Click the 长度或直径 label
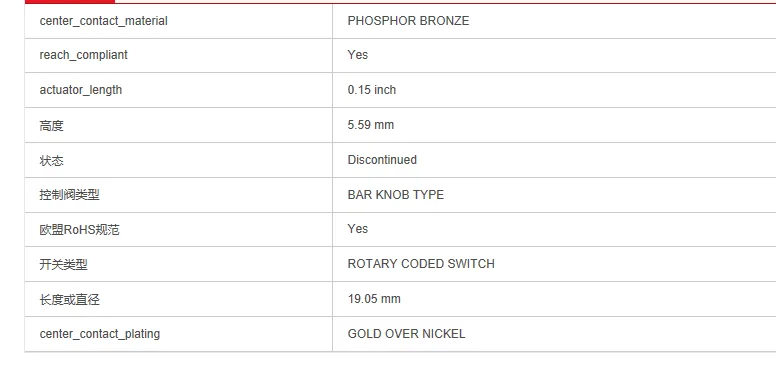This screenshot has height=370, width=776. tap(69, 300)
